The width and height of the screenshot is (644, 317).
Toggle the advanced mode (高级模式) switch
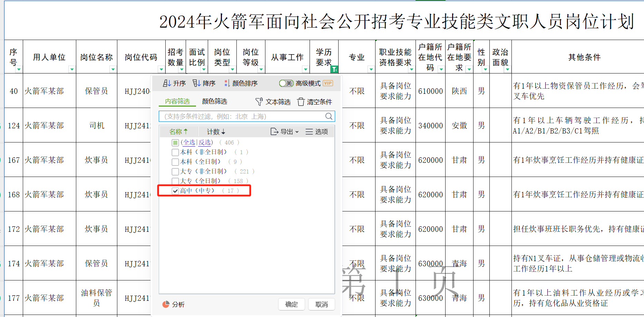coord(286,83)
